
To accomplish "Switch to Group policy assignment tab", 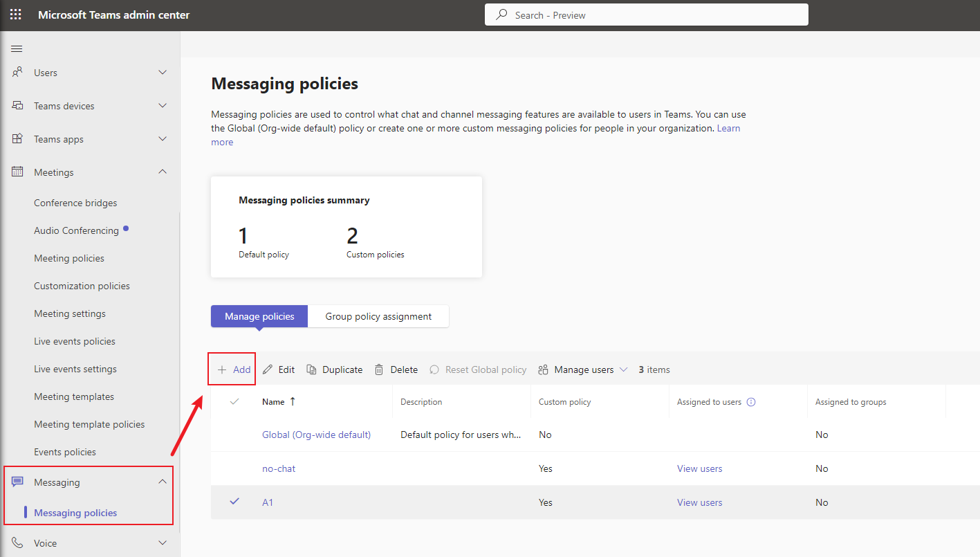I will point(378,316).
